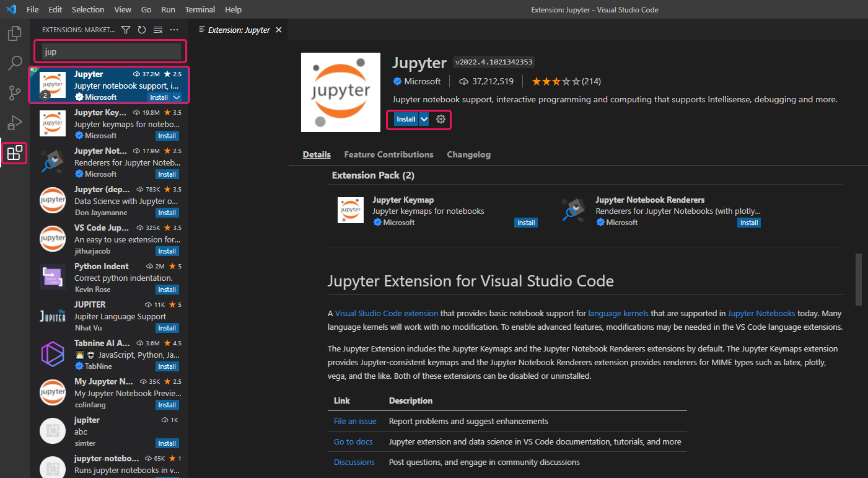The height and width of the screenshot is (478, 868).
Task: Click the manage gear icon for Jupyter
Action: tap(441, 119)
